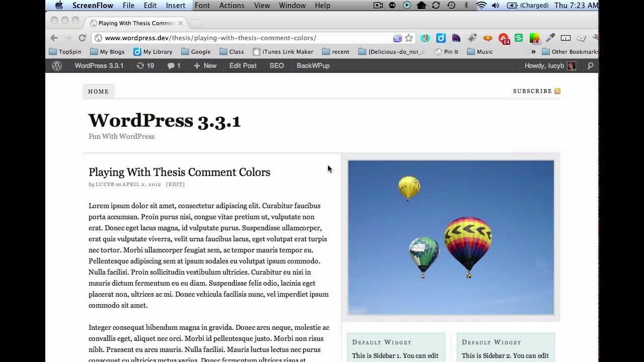Click the SUBSCRIBE RSS link

coord(536,91)
